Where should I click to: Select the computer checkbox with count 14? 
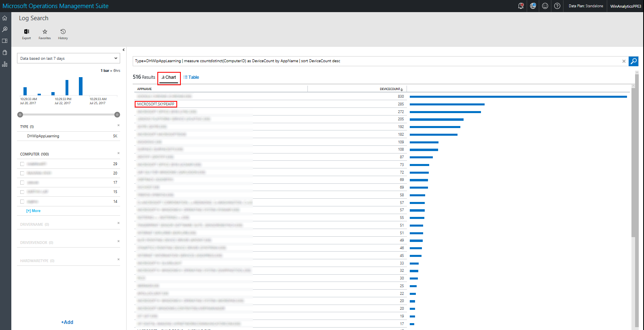pos(22,202)
